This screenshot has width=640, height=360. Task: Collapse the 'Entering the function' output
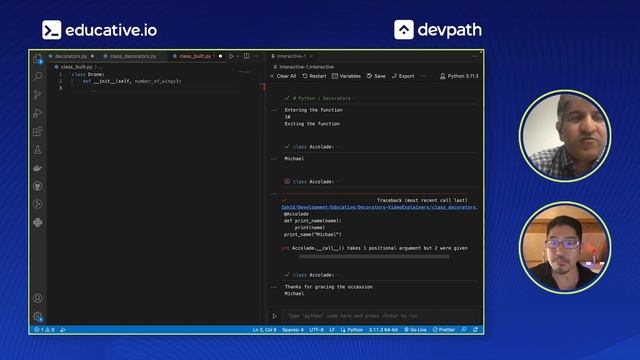click(x=274, y=110)
